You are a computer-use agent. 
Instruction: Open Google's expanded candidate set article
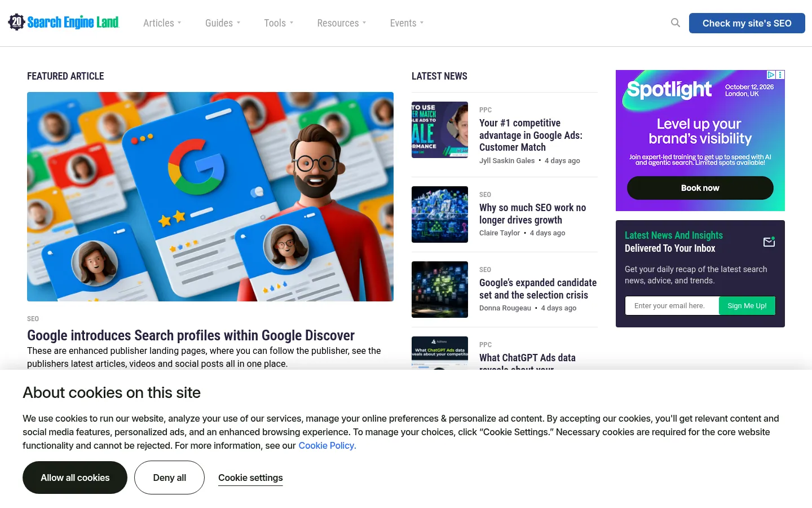click(538, 289)
